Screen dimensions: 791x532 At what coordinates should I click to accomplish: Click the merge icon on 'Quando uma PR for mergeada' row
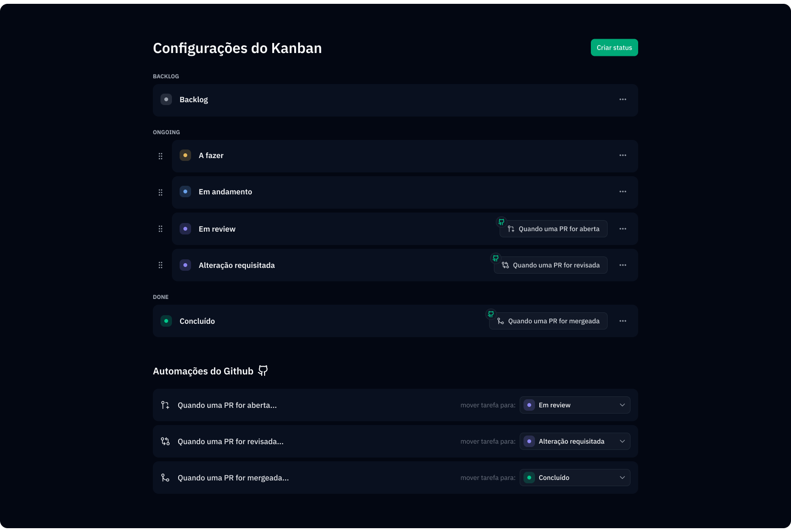point(165,477)
